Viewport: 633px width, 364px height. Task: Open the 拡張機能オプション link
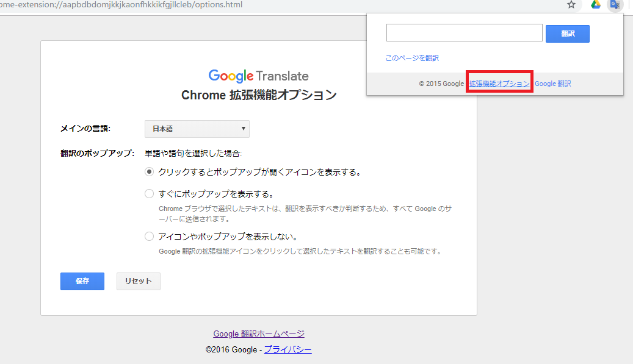click(499, 84)
